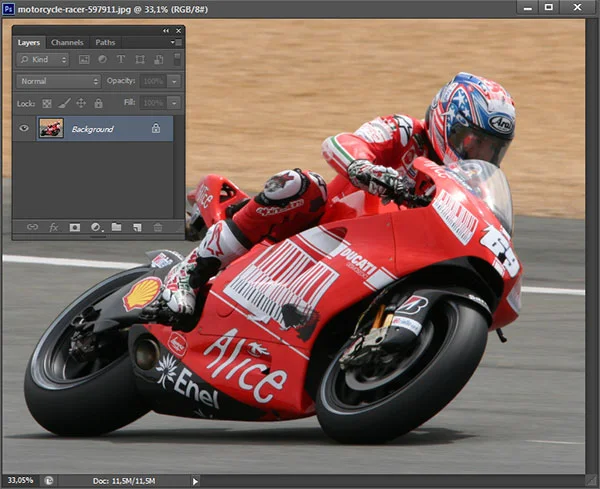Lock all padlock icon
Viewport: 600px width, 489px height.
98,103
